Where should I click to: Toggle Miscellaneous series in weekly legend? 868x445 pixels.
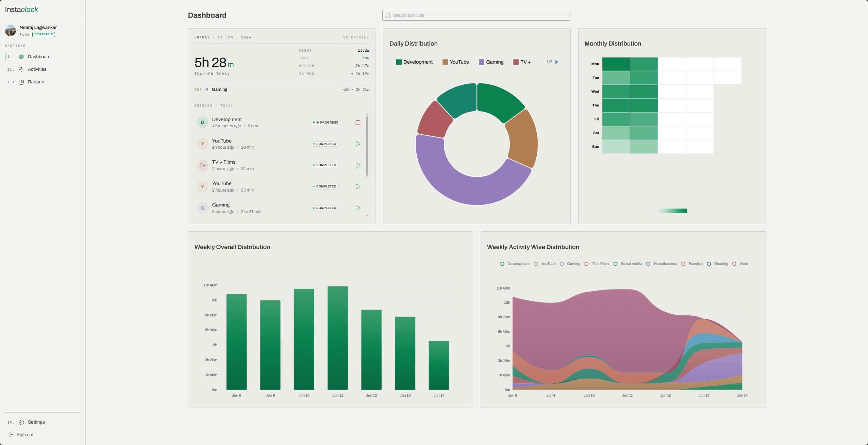coord(662,264)
